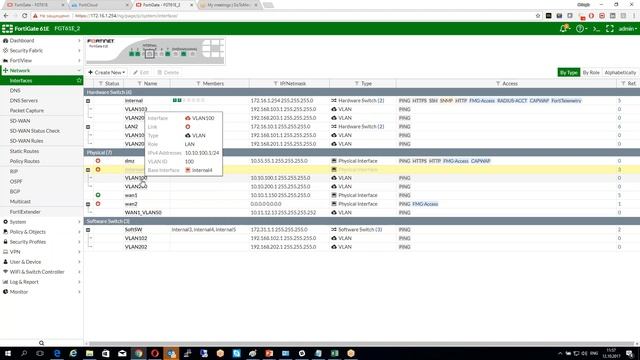Launch the CLI console icon
The height and width of the screenshot is (360, 640).
click(596, 29)
